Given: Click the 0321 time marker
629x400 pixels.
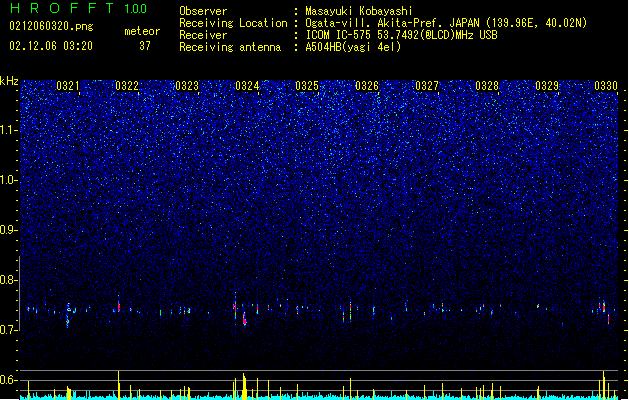Looking at the screenshot, I should click(x=68, y=86).
